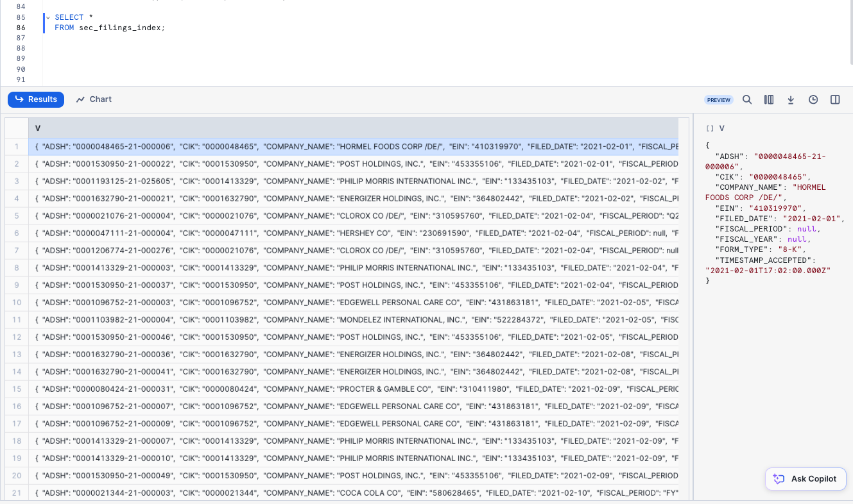Click the Ask Copilot chat icon

pos(779,479)
